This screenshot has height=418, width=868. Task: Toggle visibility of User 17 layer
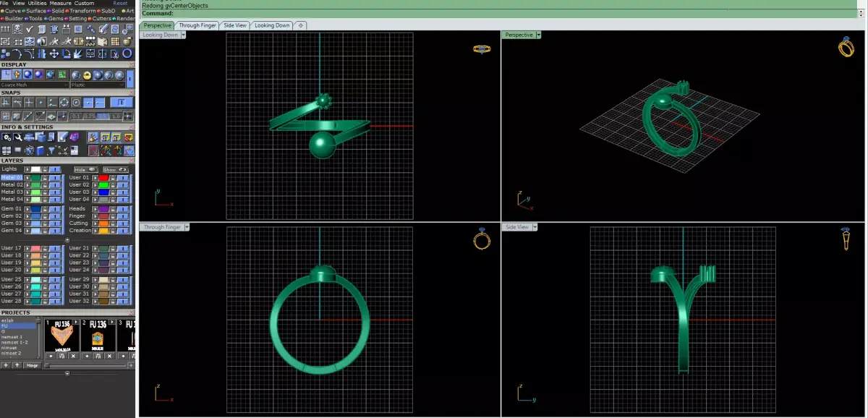pos(55,248)
